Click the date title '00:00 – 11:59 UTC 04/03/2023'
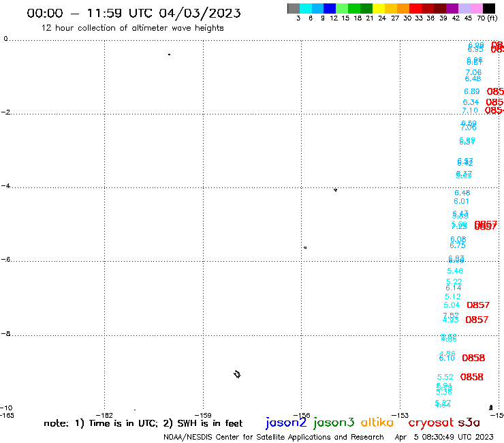The height and width of the screenshot is (443, 504). (133, 14)
